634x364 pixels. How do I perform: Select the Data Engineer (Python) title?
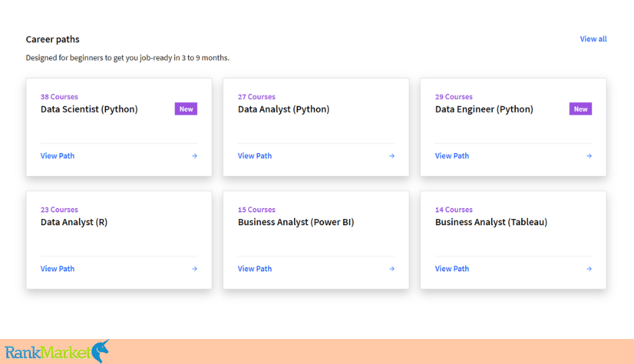(x=484, y=109)
